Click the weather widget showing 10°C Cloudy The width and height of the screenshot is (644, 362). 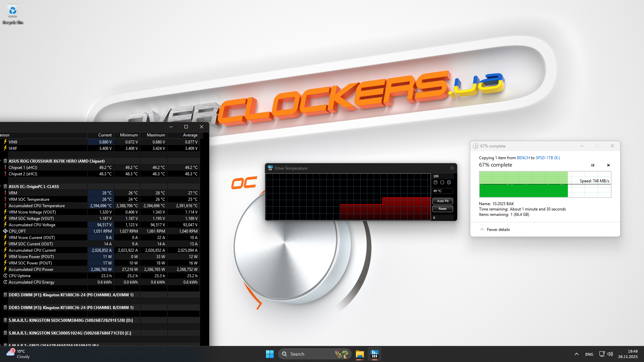tap(18, 354)
